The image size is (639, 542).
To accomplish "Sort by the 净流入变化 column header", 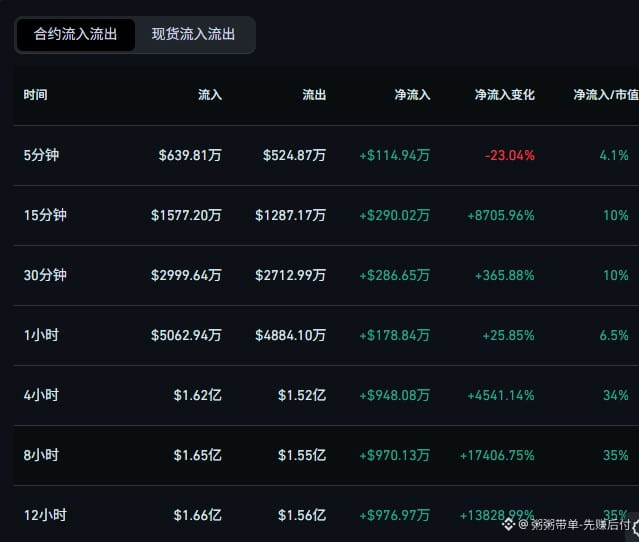I will [x=505, y=95].
